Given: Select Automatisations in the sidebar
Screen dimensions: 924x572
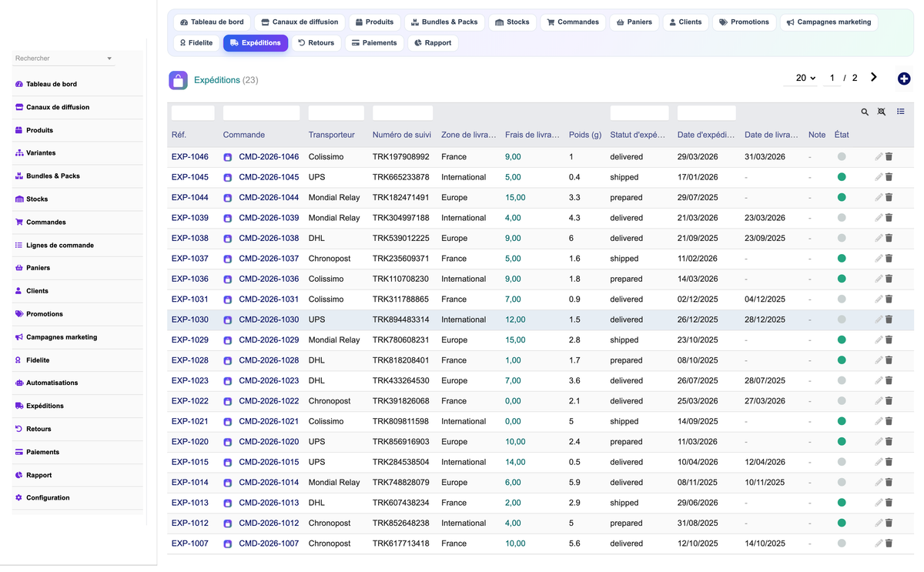Looking at the screenshot, I should coord(52,383).
